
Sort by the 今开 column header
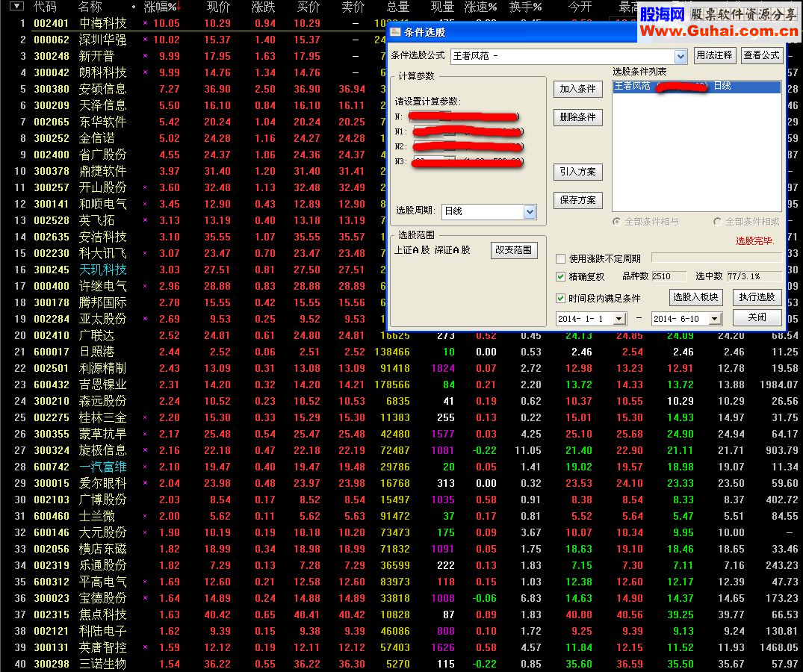coord(580,7)
